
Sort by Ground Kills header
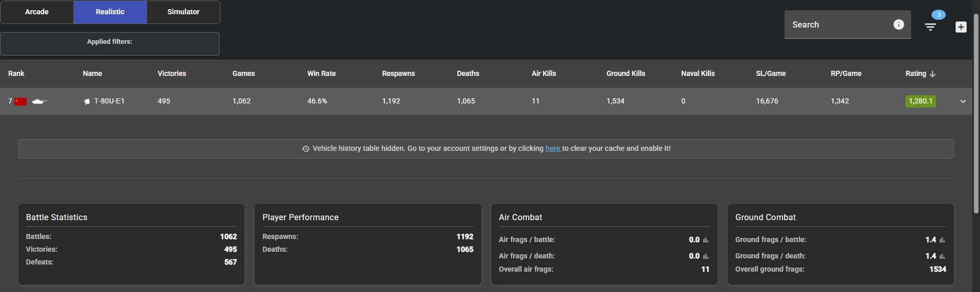625,73
